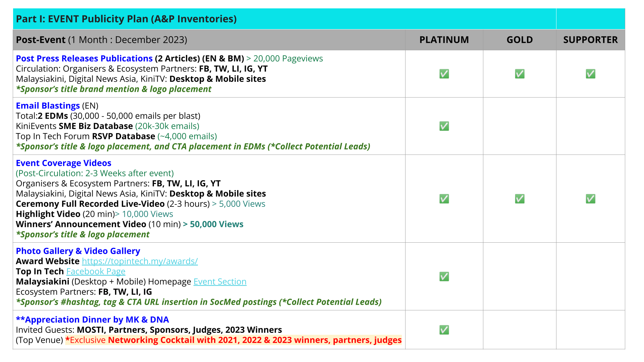Click the Event Coverage Videos heading
This screenshot has height=362, width=644.
[x=63, y=163]
